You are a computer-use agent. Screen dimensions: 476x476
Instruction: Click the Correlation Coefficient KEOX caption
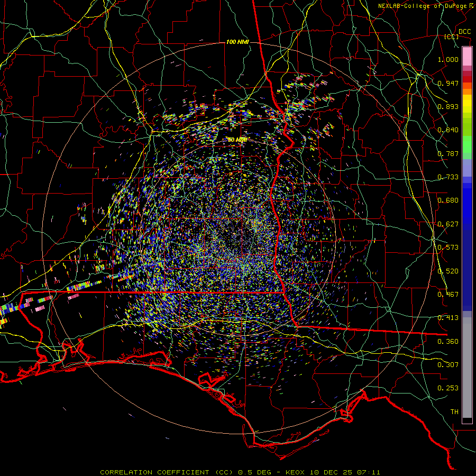tap(240, 472)
